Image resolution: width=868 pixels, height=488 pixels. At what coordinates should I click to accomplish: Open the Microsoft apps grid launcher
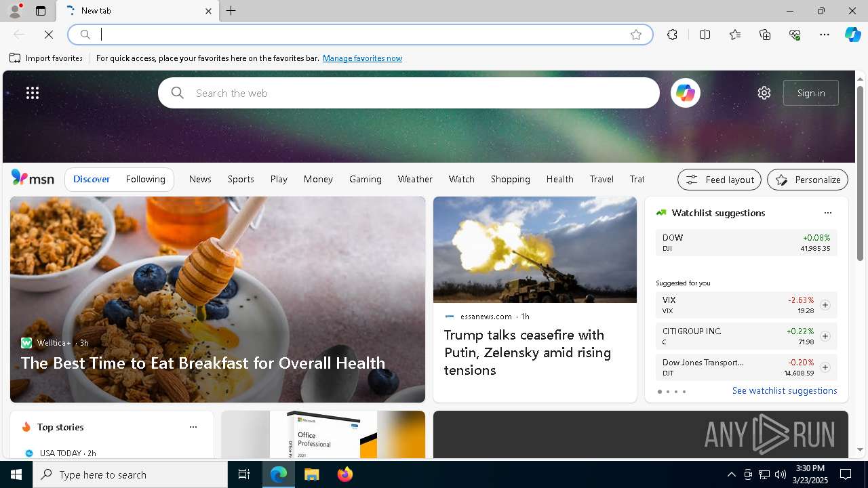coord(33,93)
